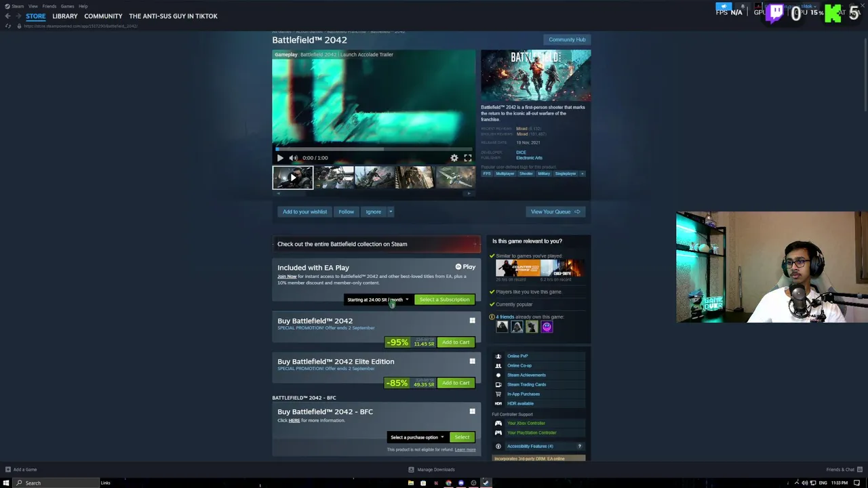
Task: Go back with the Steam back arrow
Action: [x=7, y=16]
